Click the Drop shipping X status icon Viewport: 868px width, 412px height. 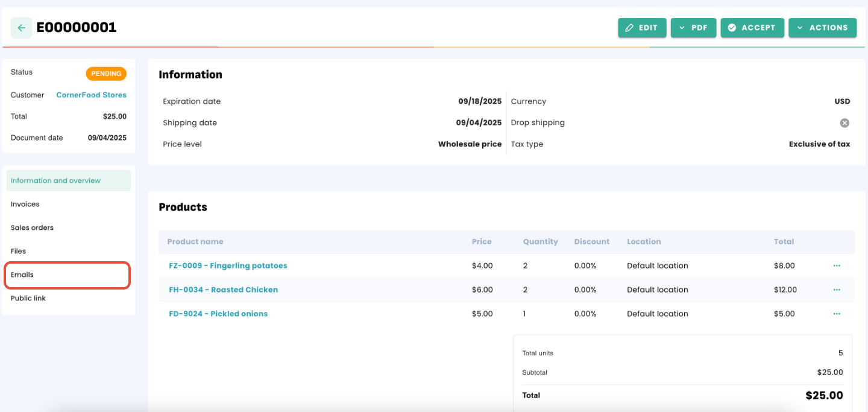844,123
